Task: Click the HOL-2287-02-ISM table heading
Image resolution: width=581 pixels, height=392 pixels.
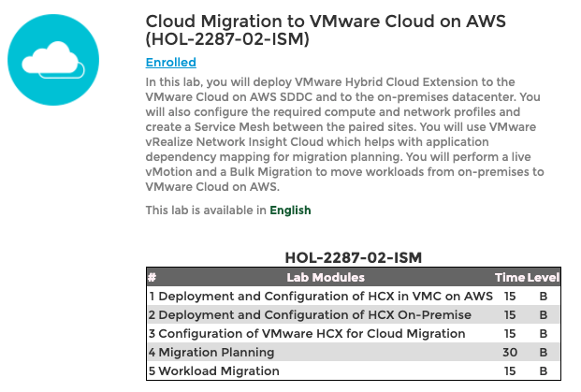Action: 353,257
